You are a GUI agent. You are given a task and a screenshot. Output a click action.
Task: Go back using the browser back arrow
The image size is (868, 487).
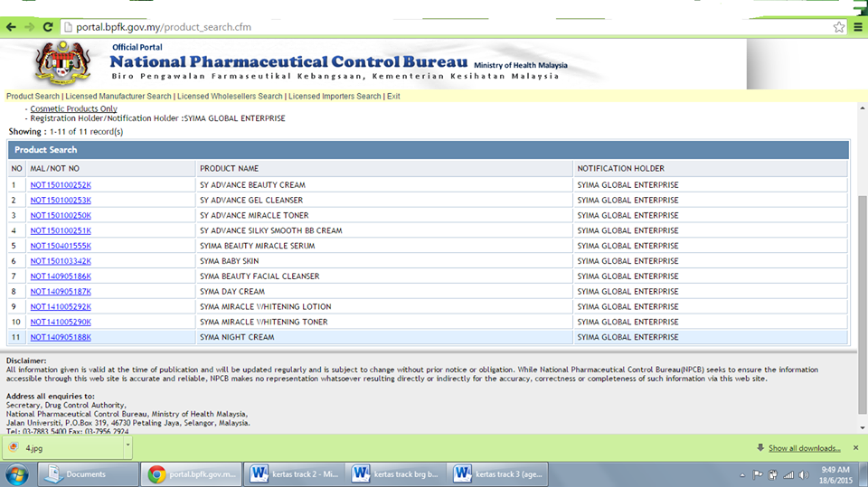[x=11, y=26]
